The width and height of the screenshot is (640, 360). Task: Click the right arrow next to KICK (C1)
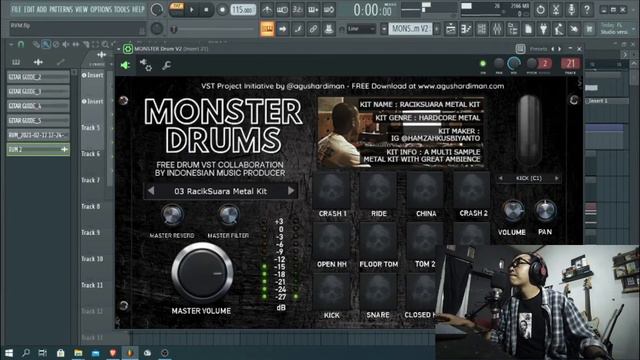click(x=556, y=178)
